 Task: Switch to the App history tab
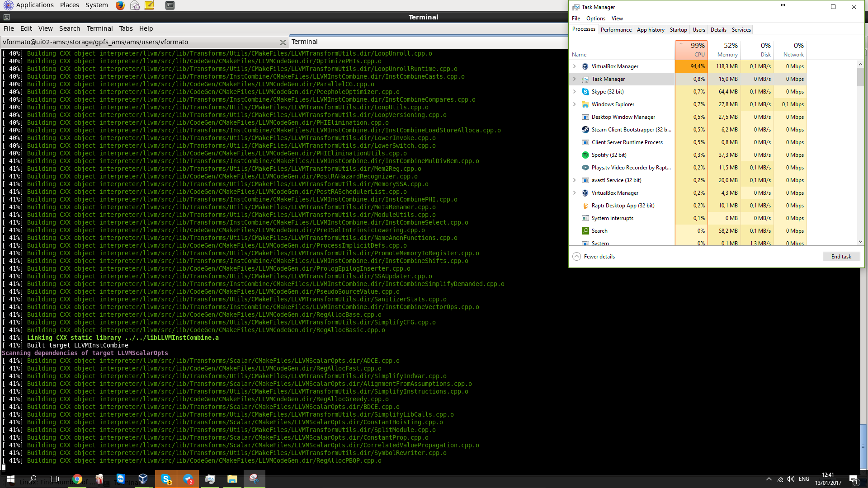(651, 30)
